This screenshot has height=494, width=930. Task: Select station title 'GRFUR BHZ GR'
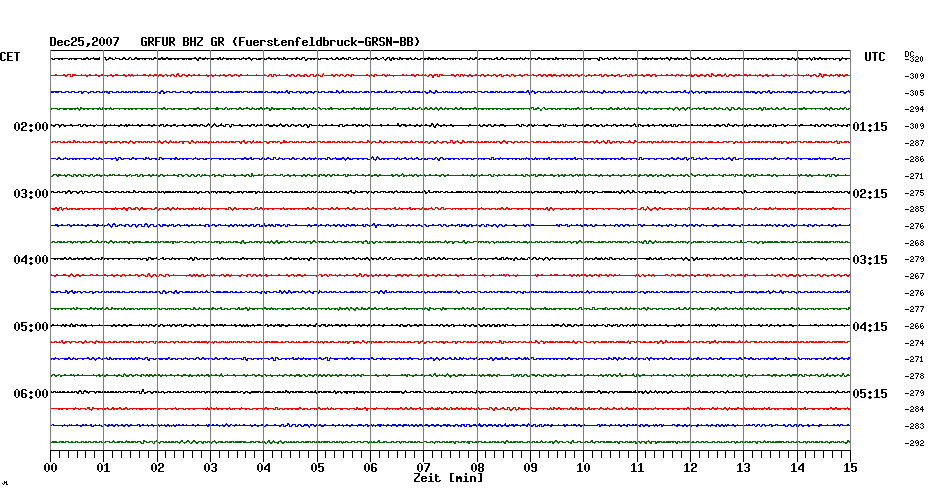(x=182, y=42)
